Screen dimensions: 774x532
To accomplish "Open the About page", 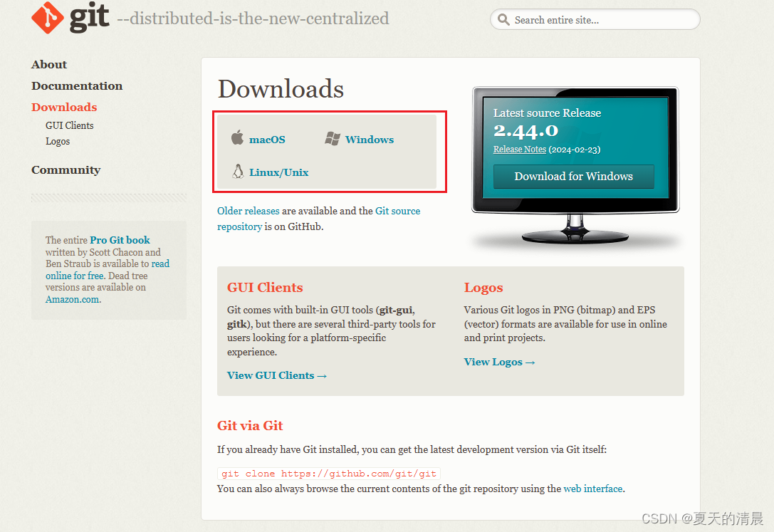I will pyautogui.click(x=49, y=65).
